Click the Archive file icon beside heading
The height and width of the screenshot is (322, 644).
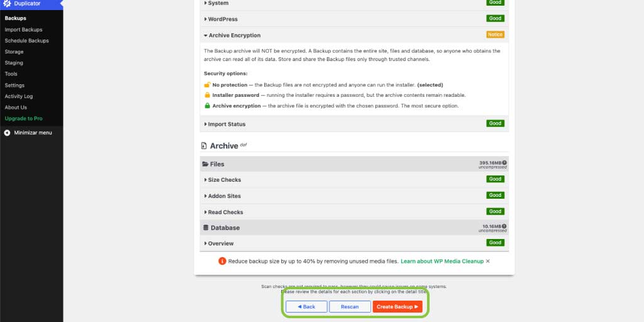204,146
